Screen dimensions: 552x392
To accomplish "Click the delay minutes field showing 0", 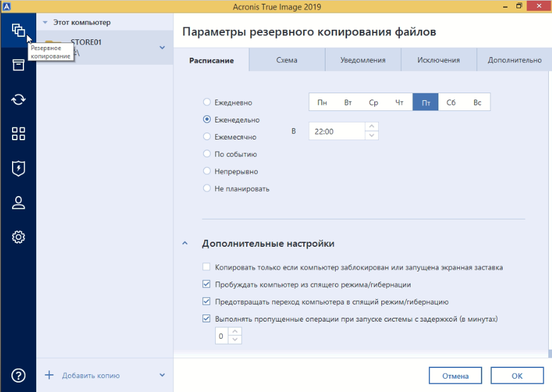I will 222,336.
